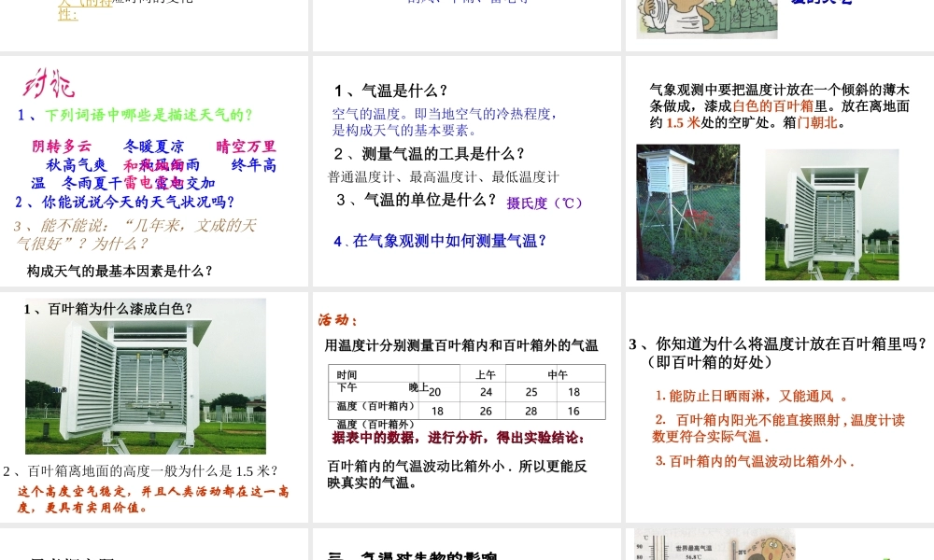Click the phrase 阴转多云
Viewport: 934px width, 560px height.
coord(62,147)
